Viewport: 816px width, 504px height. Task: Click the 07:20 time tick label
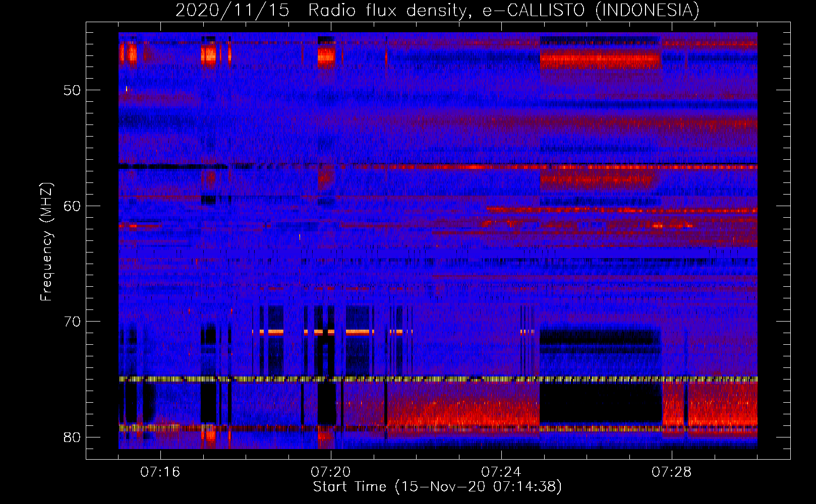[x=331, y=472]
